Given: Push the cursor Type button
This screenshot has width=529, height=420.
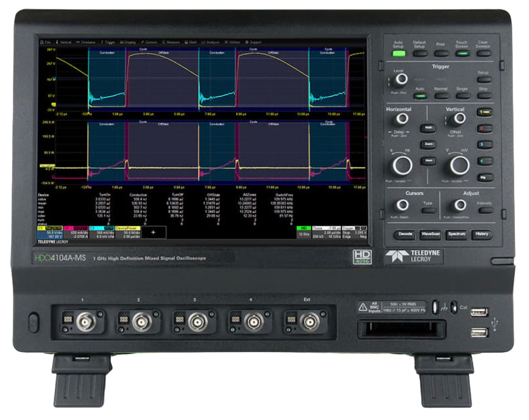Looking at the screenshot, I should [428, 210].
